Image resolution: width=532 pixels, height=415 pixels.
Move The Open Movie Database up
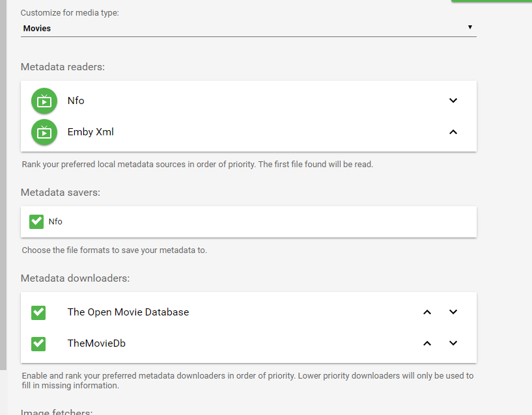click(427, 312)
